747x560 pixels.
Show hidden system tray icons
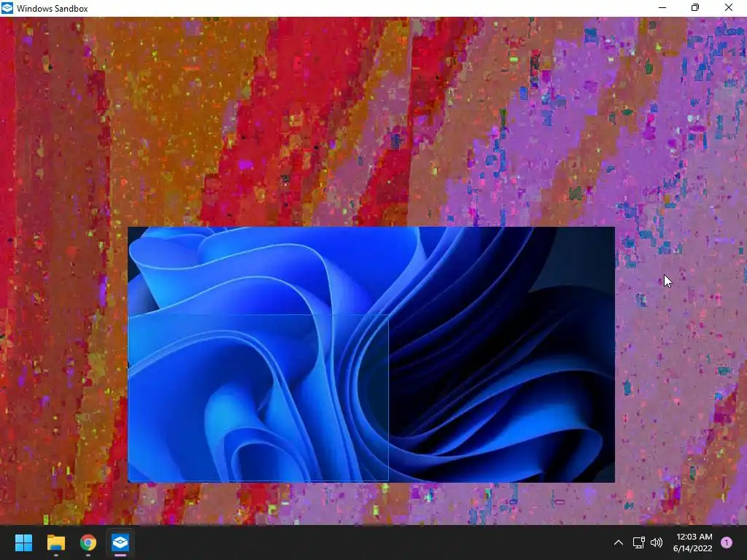pyautogui.click(x=619, y=542)
